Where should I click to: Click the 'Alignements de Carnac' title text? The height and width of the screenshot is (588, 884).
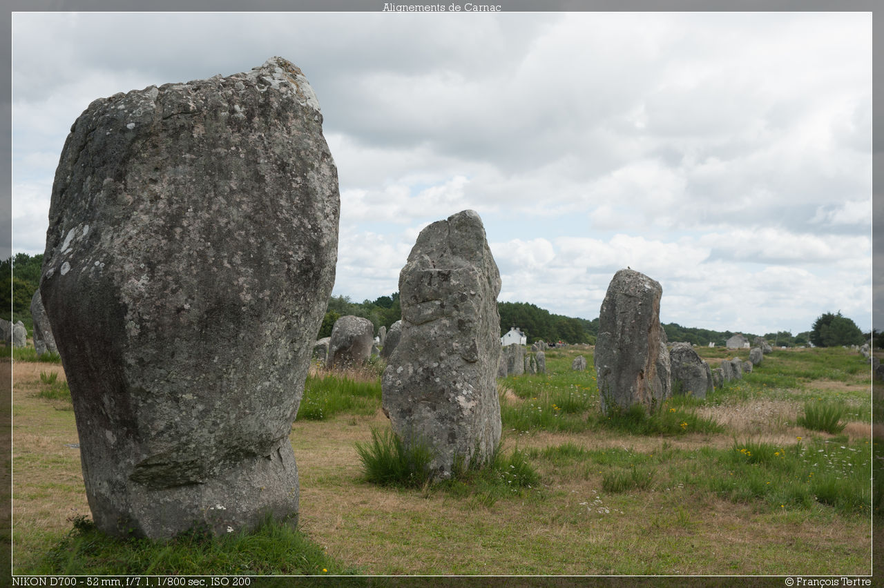[442, 7]
